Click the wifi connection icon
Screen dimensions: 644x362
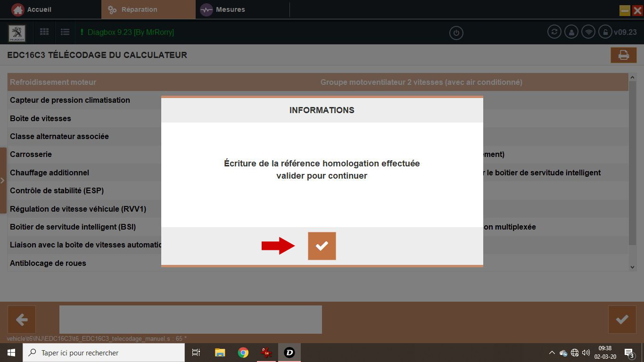coord(588,32)
